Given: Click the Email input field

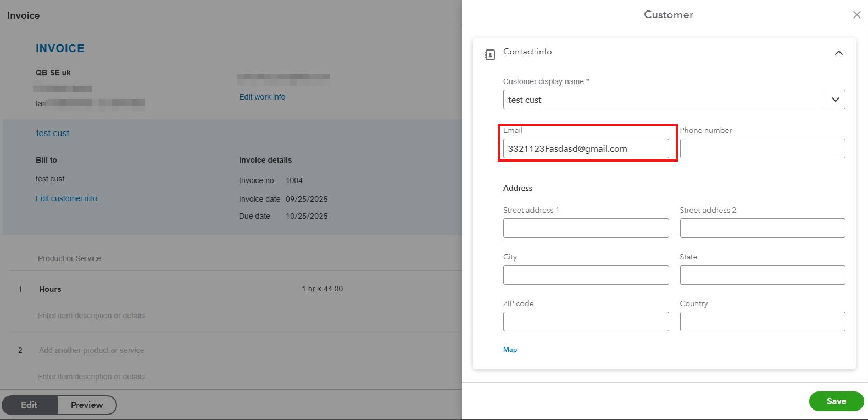Looking at the screenshot, I should [586, 148].
